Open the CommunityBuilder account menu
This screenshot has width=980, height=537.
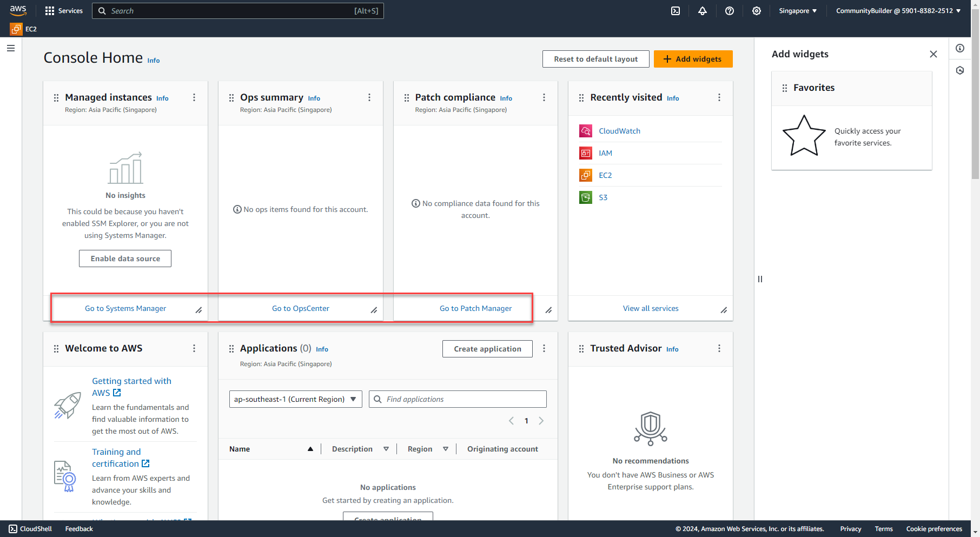[x=898, y=10]
